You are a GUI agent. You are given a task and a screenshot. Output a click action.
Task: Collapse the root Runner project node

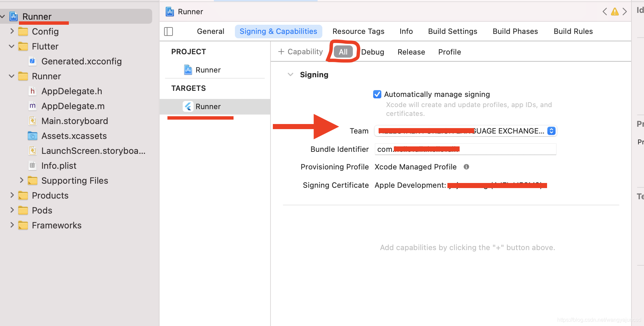(x=3, y=16)
